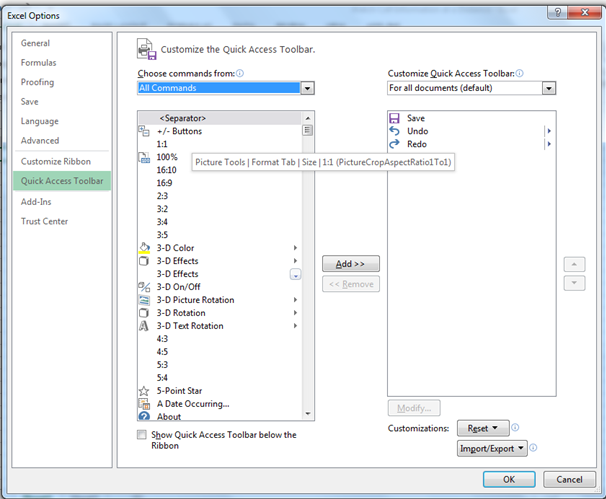Click the About question mark icon

pyautogui.click(x=144, y=416)
